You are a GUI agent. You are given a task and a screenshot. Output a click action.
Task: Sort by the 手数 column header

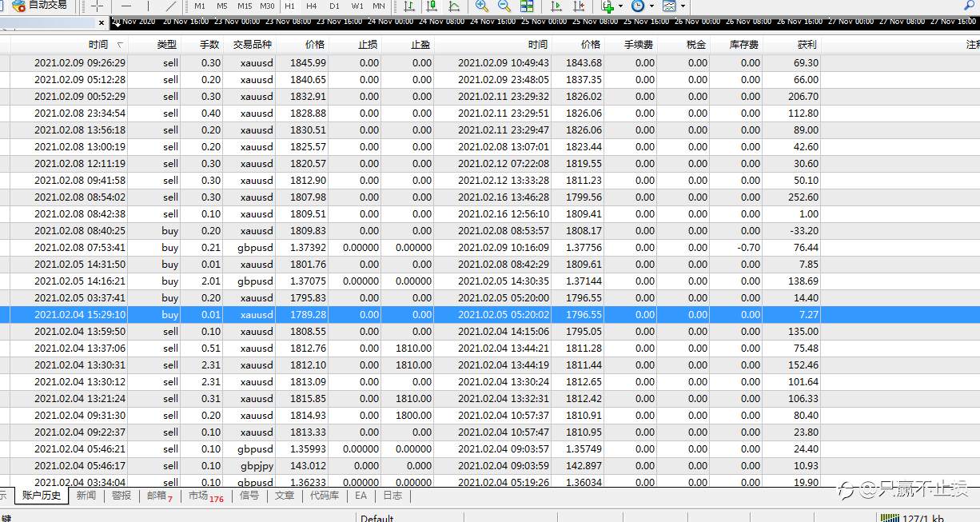[209, 45]
